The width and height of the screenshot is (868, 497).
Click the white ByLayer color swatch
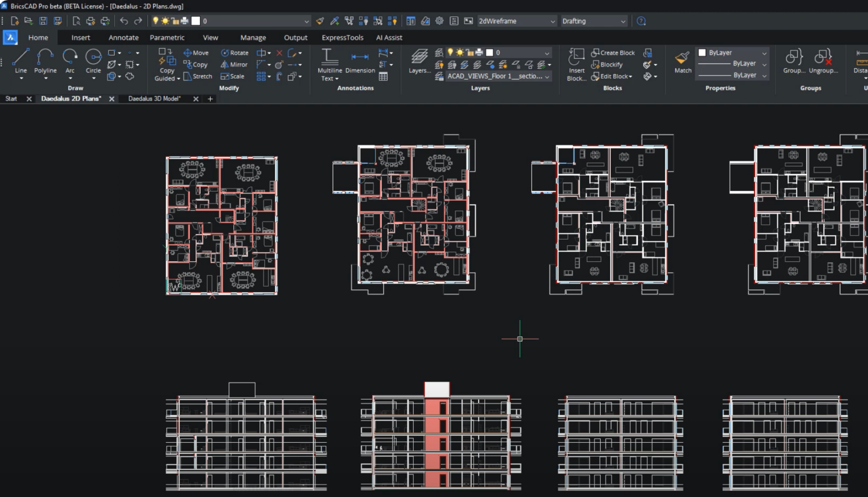(702, 53)
